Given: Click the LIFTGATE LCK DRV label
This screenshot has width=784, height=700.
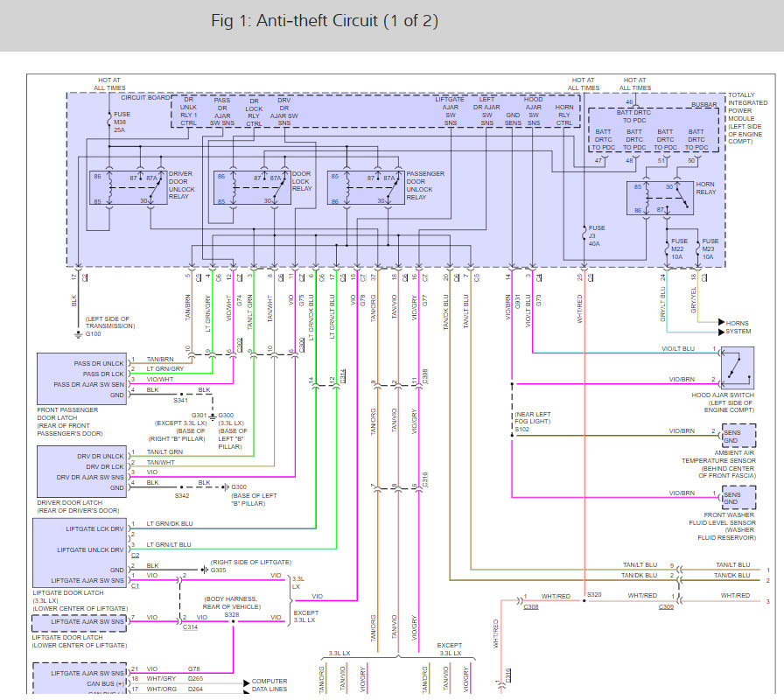Looking at the screenshot, I should 94,528.
